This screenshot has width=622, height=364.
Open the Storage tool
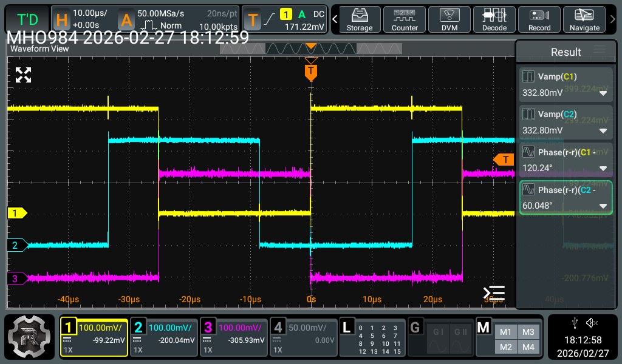(x=360, y=19)
